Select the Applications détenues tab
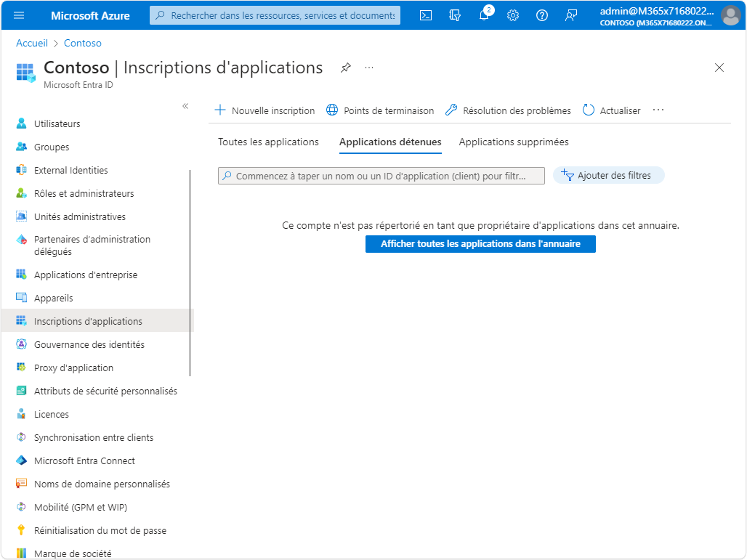Screen dimensions: 747x560 coord(390,142)
